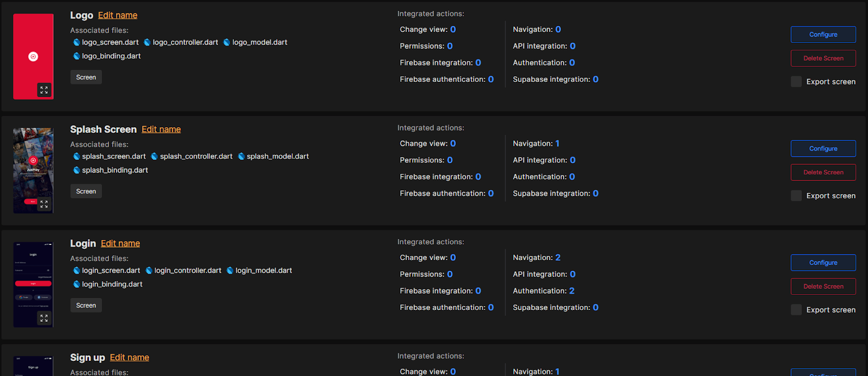Delete the Login screen
The width and height of the screenshot is (868, 376).
[x=824, y=287]
